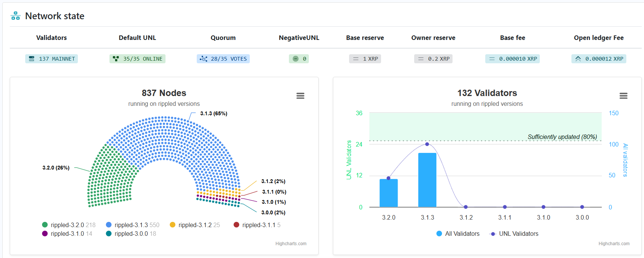Click the equals icon in 0.2 XRP badge
The height and width of the screenshot is (258, 644).
tap(421, 59)
